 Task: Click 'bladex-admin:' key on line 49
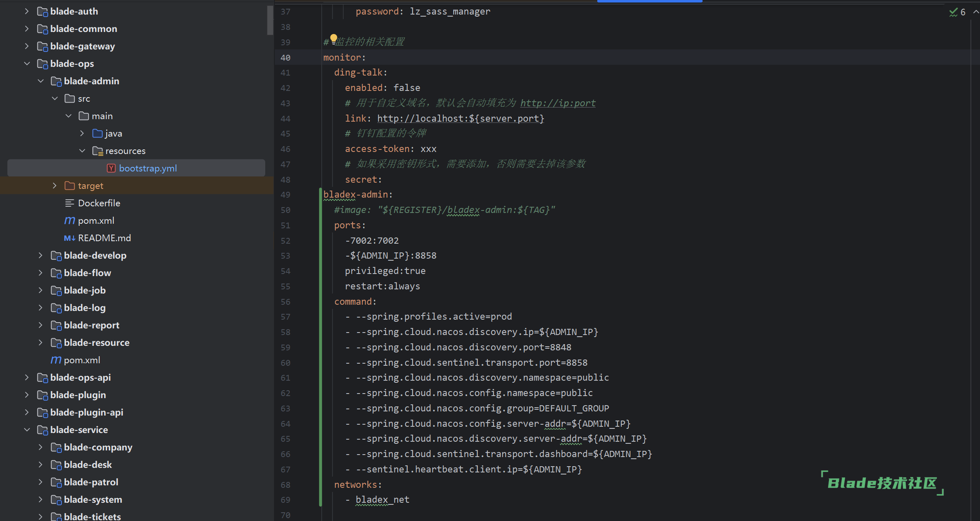tap(358, 195)
